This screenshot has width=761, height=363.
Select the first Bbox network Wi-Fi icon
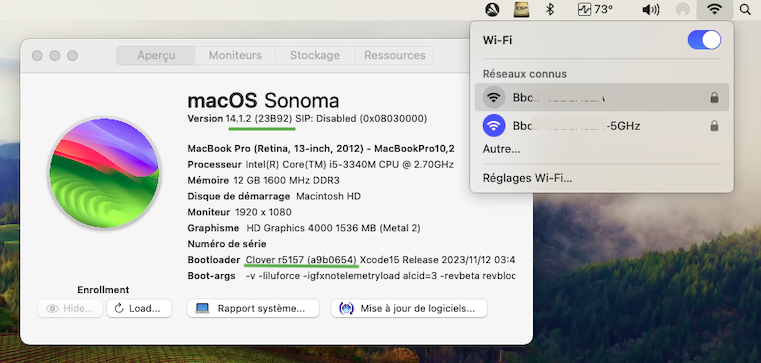coord(494,98)
